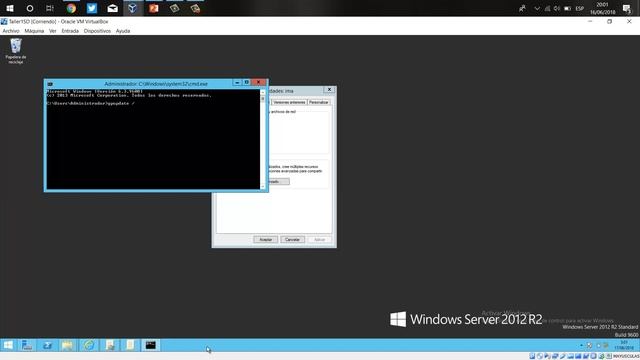Image resolution: width=640 pixels, height=360 pixels.
Task: Switch to Personalizar tab
Action: tap(318, 102)
